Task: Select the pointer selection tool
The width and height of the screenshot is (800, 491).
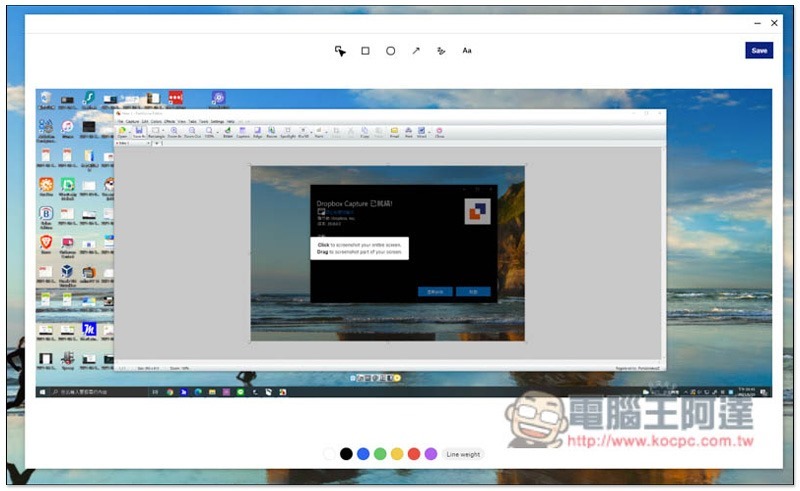Action: [340, 51]
